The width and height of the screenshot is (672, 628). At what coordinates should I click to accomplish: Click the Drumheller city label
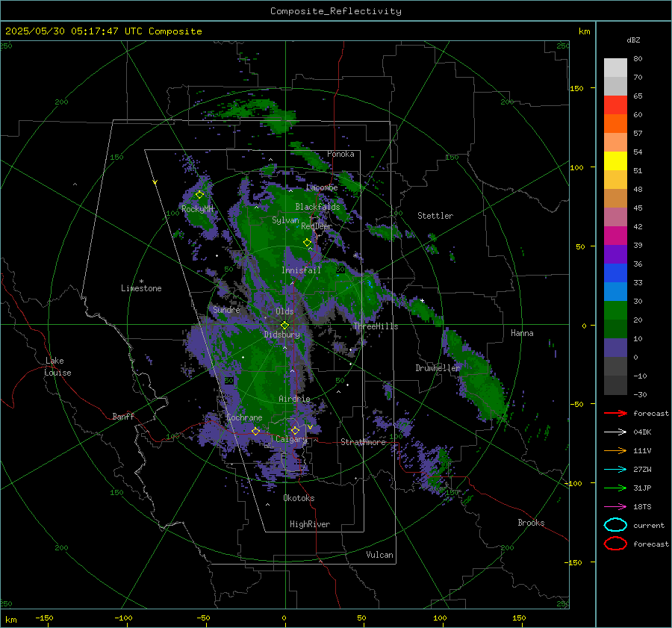438,368
